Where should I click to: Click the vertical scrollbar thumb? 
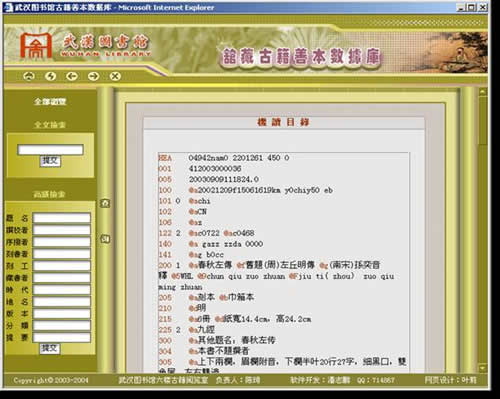(x=483, y=121)
